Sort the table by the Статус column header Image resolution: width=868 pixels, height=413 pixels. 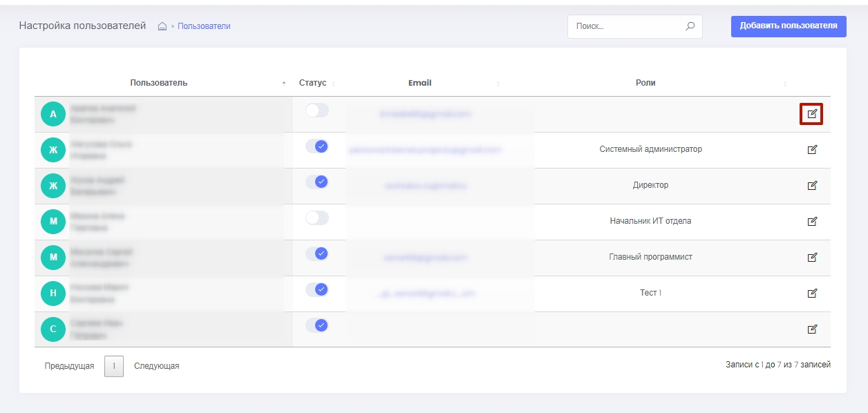[x=312, y=83]
